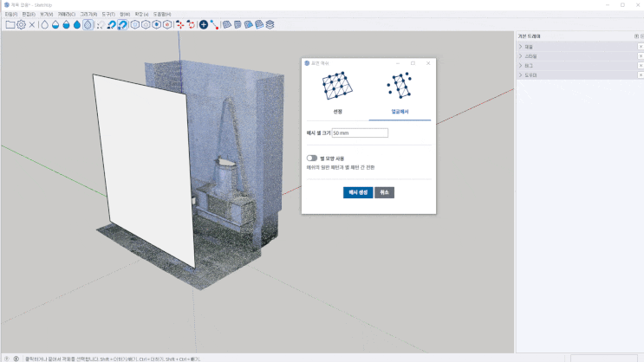Click the measurements box in the status bar
The width and height of the screenshot is (644, 362).
point(604,359)
